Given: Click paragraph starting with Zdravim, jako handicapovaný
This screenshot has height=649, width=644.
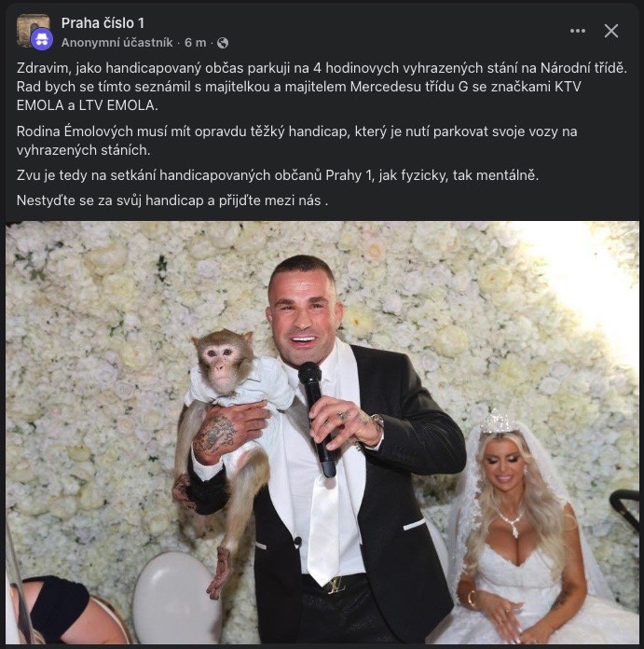Looking at the screenshot, I should pos(322,87).
